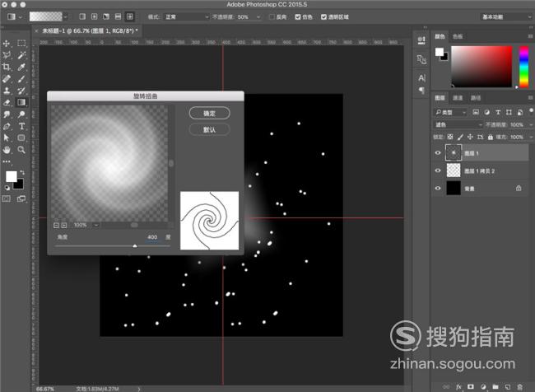
Task: Click 确定 OK in Twirl dialog
Action: coord(210,113)
